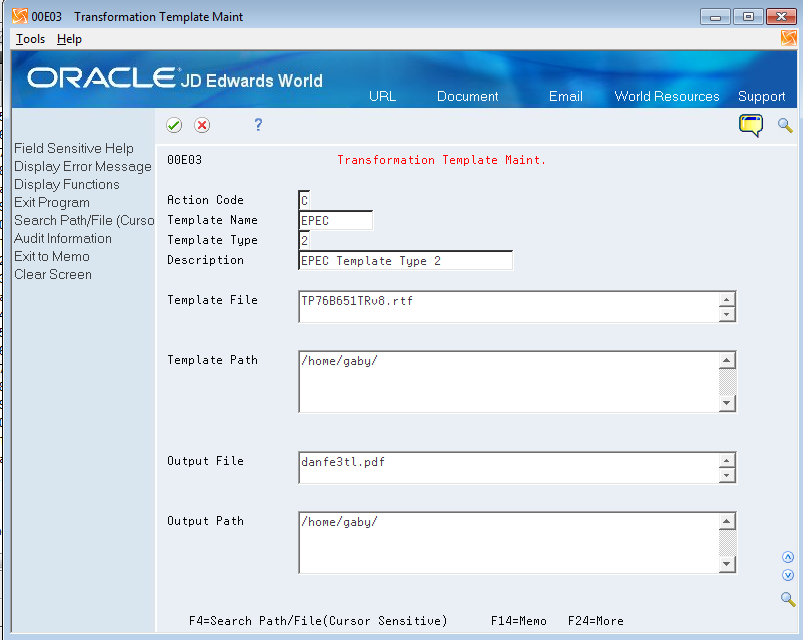Click the JD Edwards logo in the menu bar
This screenshot has width=803, height=640.
click(788, 38)
